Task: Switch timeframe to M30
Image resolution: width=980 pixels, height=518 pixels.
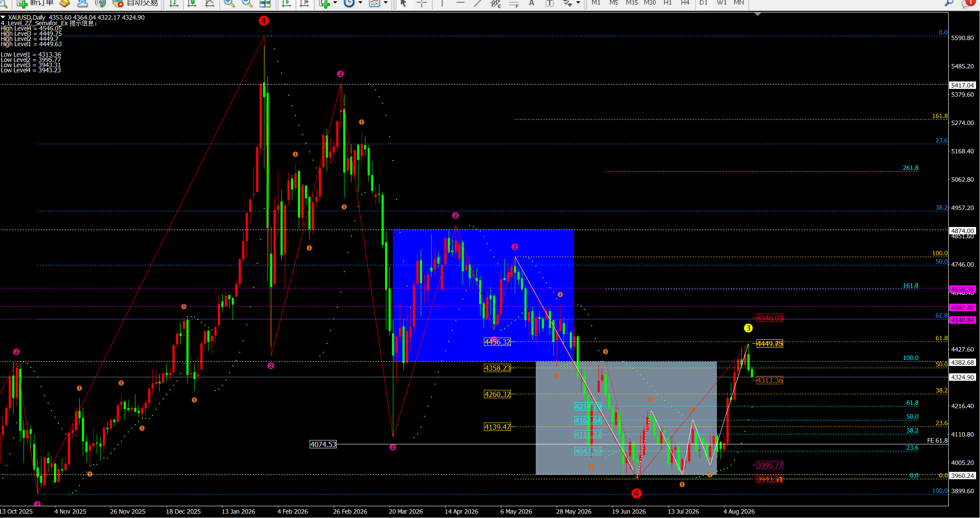Action: coord(650,3)
